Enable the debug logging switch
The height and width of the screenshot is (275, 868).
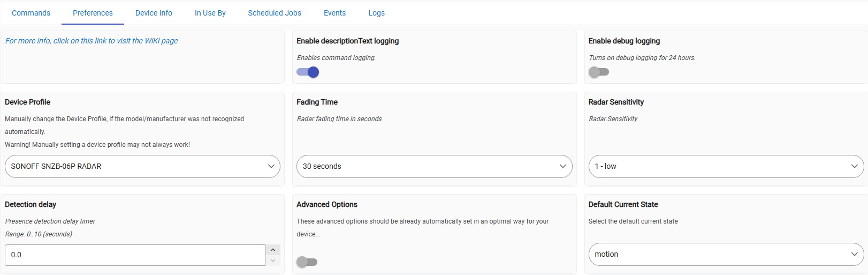point(599,72)
